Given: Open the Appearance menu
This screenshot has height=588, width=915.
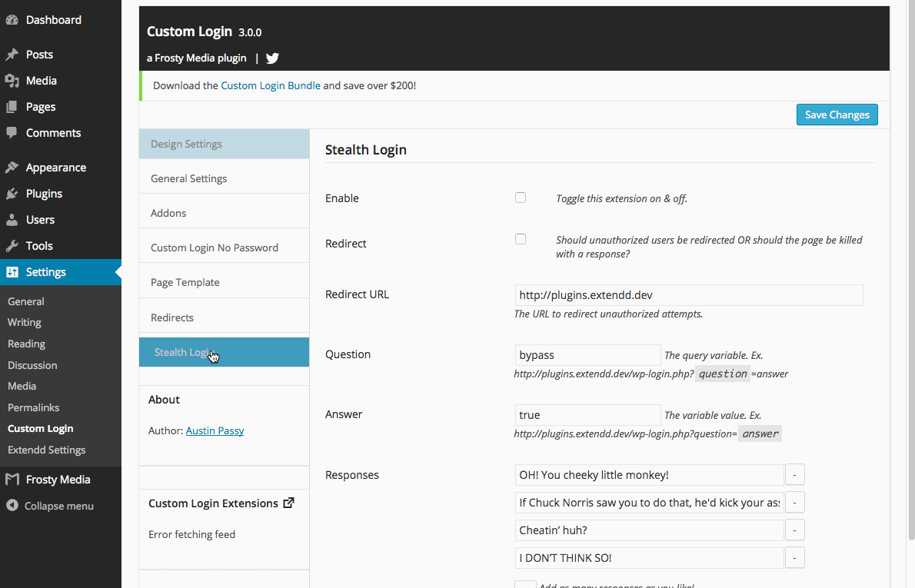Looking at the screenshot, I should (61, 168).
